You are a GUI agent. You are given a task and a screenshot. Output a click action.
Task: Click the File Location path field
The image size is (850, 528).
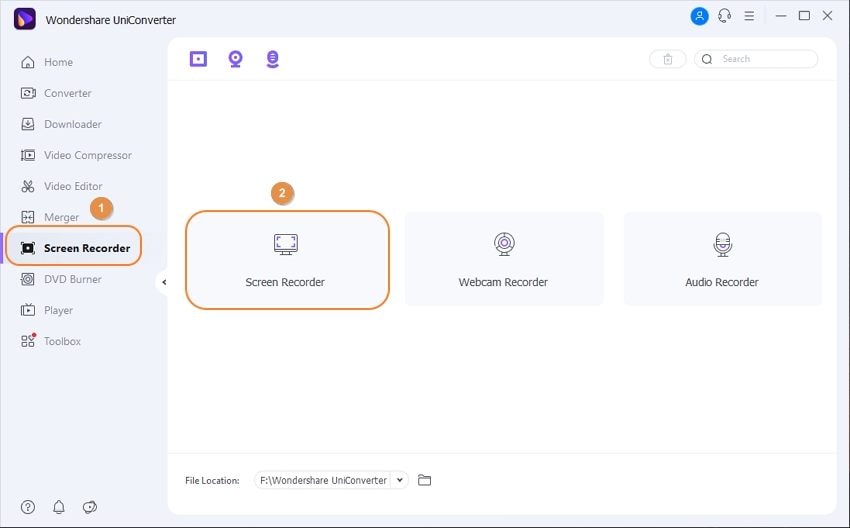tap(323, 480)
